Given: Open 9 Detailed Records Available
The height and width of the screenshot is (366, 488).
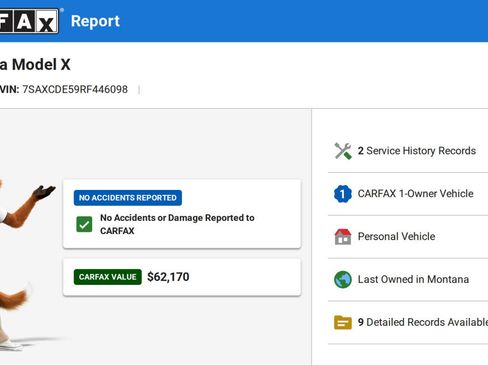Looking at the screenshot, I should click(x=408, y=322).
